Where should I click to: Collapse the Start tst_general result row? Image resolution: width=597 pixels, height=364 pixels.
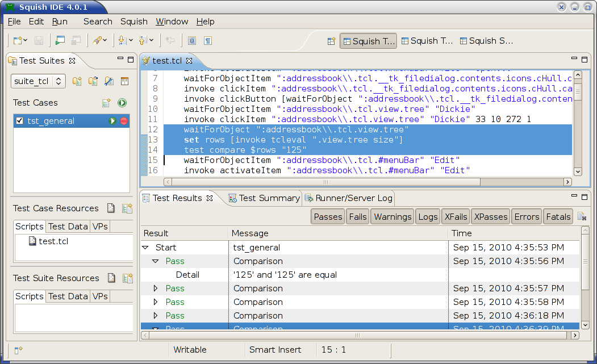pos(145,248)
